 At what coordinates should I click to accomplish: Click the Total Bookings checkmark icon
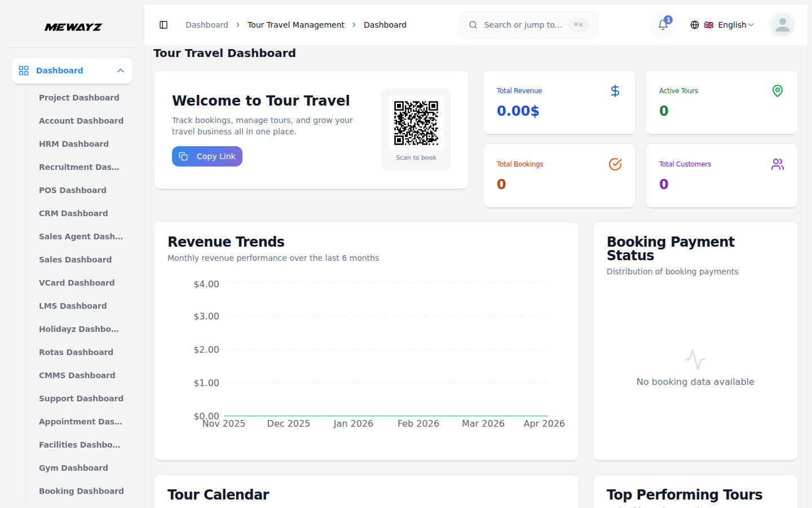(615, 164)
